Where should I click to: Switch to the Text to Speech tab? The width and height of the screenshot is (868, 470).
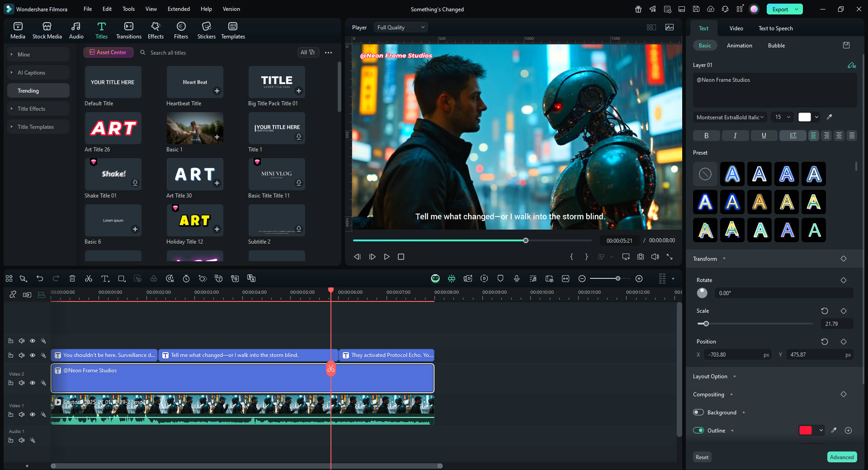(x=775, y=28)
